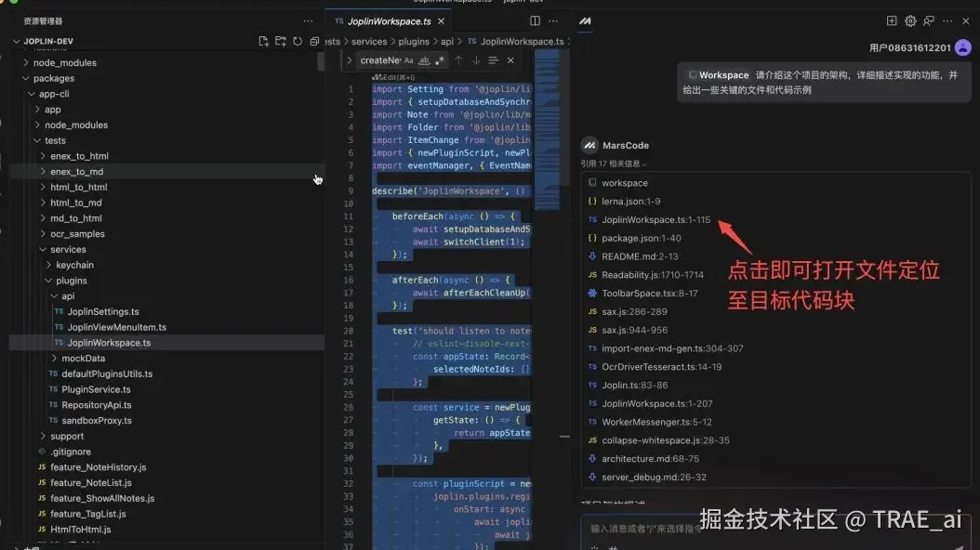Open Joplin.ts:83-86 reference

click(634, 386)
